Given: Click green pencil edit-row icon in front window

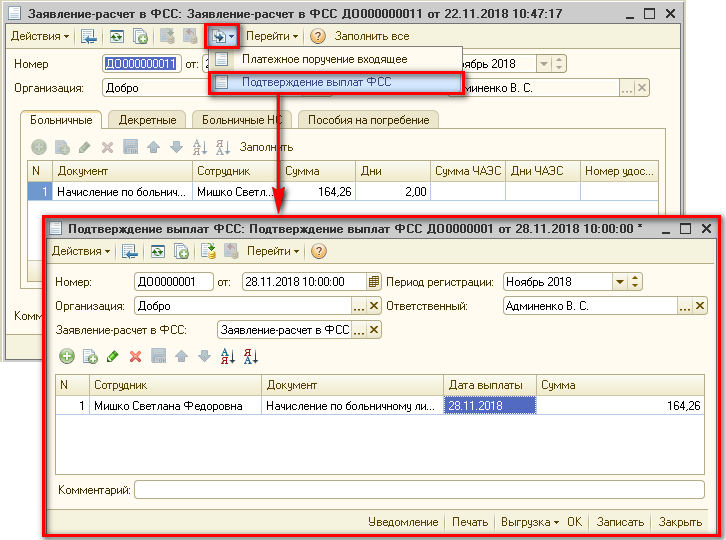Looking at the screenshot, I should coord(112,356).
